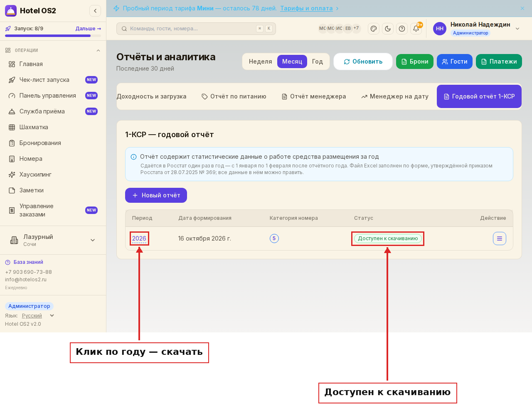Go to Панель управления
This screenshot has height=413, width=532.
[53, 96]
